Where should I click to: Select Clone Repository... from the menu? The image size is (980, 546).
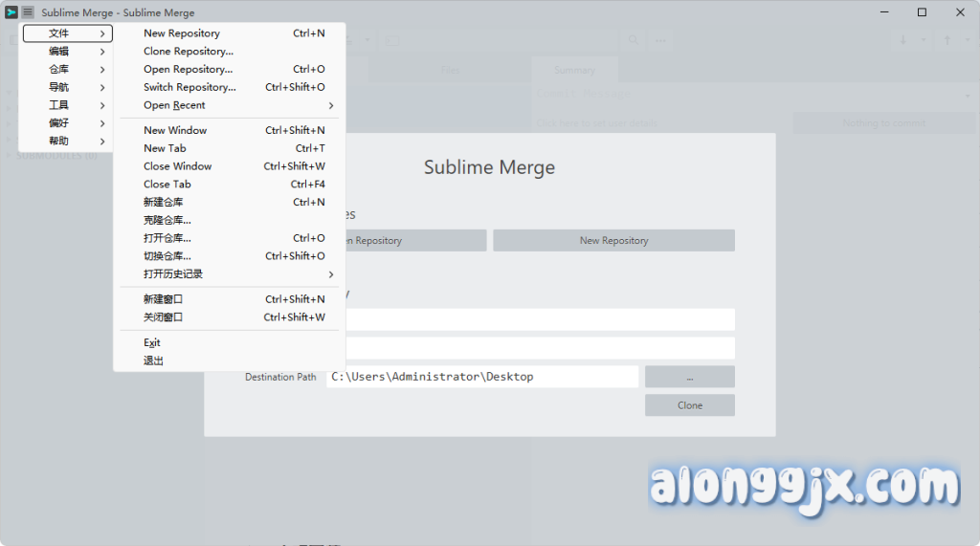189,52
